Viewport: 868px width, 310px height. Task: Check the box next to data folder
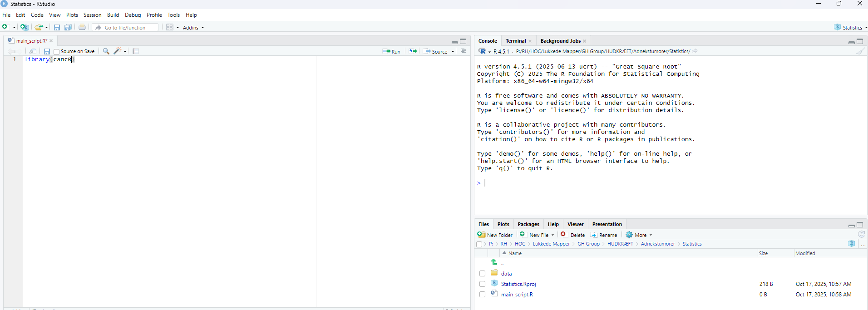point(482,274)
